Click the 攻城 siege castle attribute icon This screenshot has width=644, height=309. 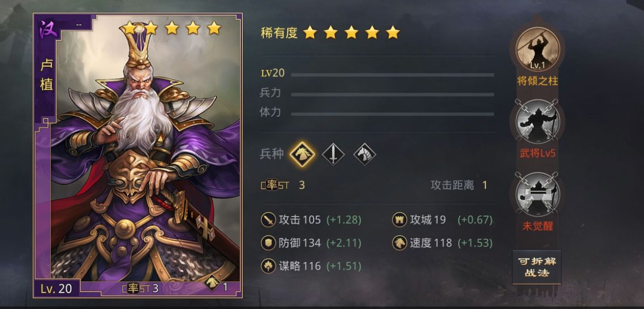click(400, 220)
